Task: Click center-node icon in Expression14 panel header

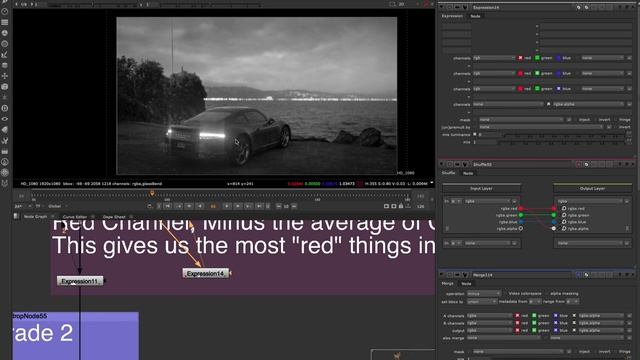Action: (450, 7)
